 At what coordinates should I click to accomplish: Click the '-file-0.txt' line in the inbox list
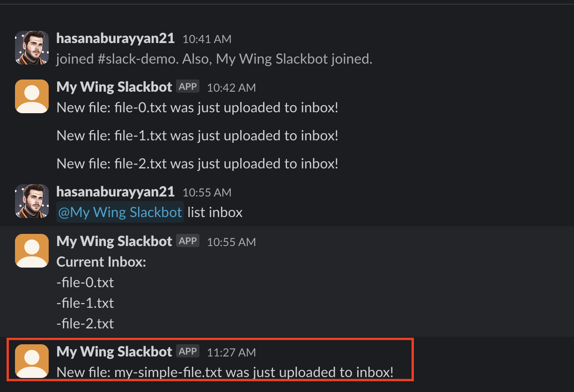click(x=85, y=282)
